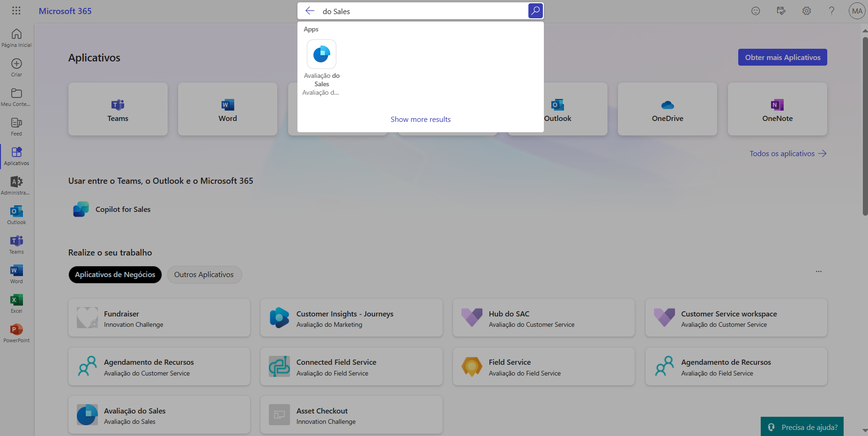The image size is (868, 436).
Task: Open the help question mark icon
Action: click(831, 11)
